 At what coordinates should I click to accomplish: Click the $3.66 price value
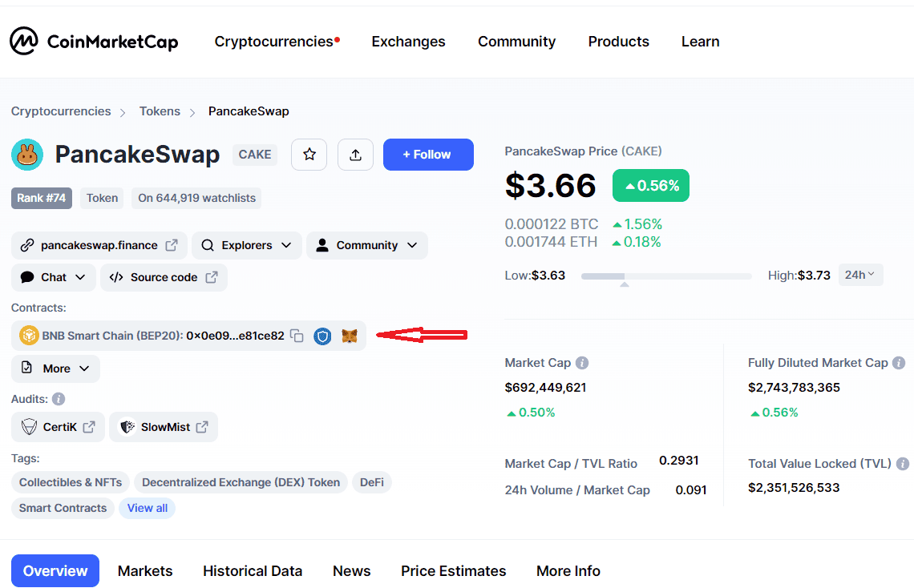[550, 186]
